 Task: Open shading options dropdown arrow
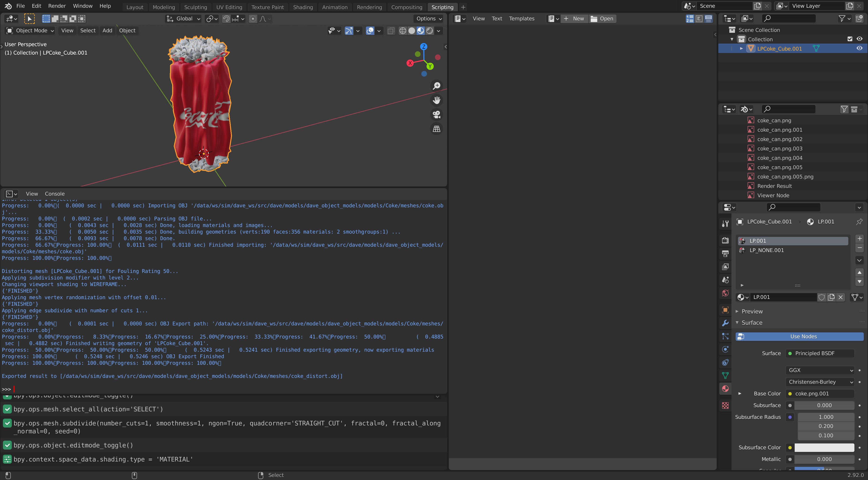438,31
